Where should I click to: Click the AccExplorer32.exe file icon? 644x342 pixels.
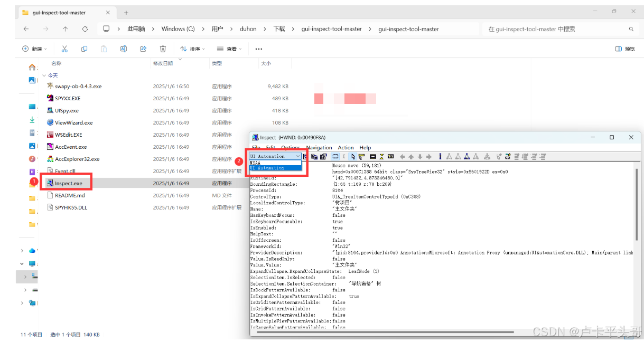[x=50, y=159]
